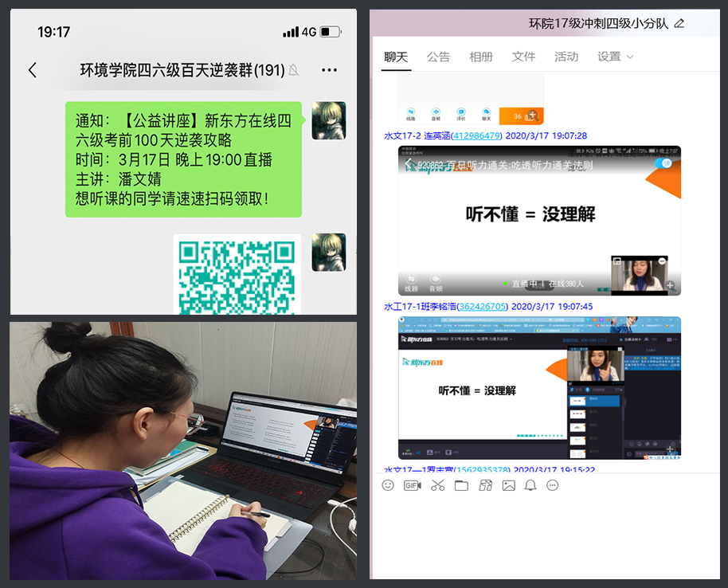This screenshot has height=588, width=728.
Task: Switch to the 公告 tab
Action: click(x=438, y=57)
